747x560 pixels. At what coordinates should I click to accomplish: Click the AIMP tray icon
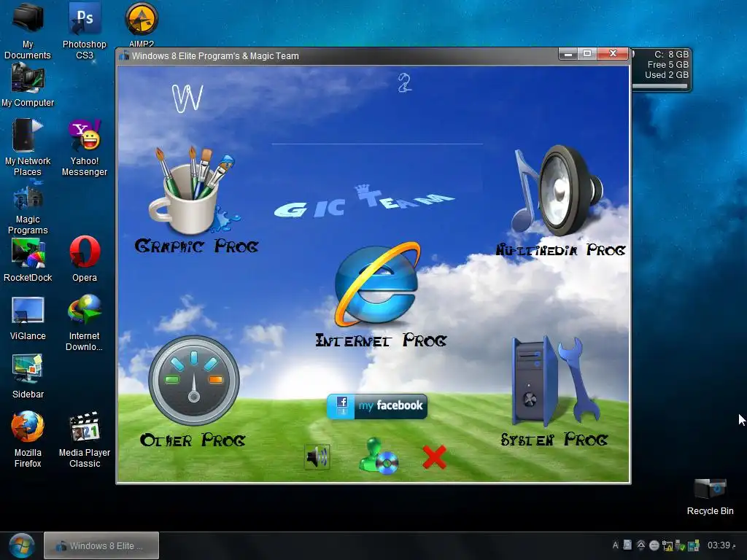[x=640, y=545]
